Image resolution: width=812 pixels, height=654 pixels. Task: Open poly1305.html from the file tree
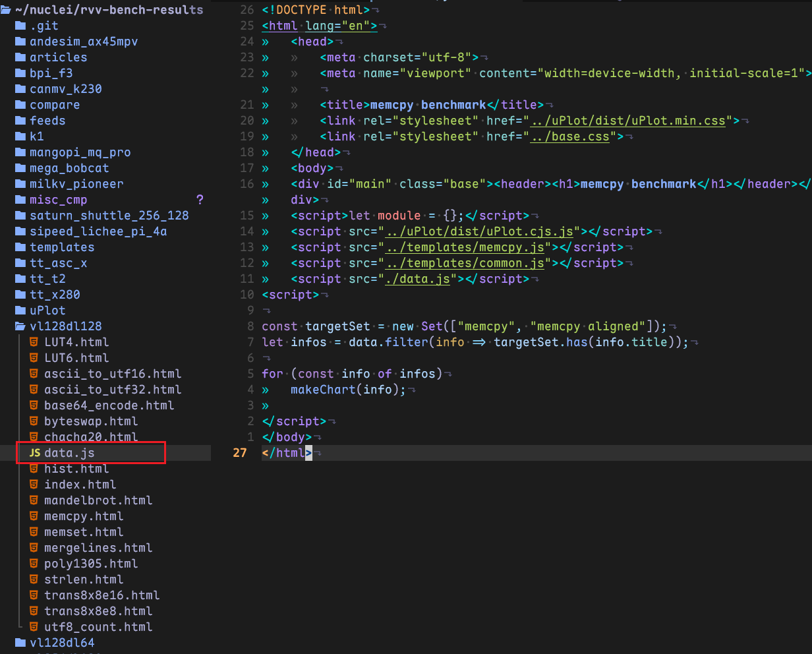pos(91,564)
